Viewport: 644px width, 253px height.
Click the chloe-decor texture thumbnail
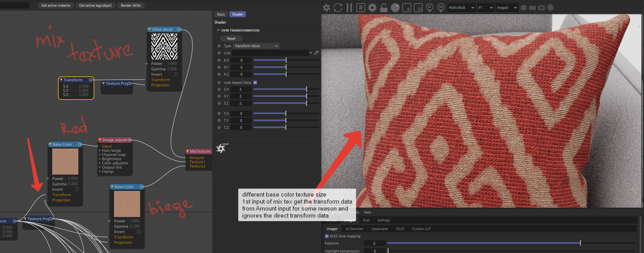tap(164, 47)
